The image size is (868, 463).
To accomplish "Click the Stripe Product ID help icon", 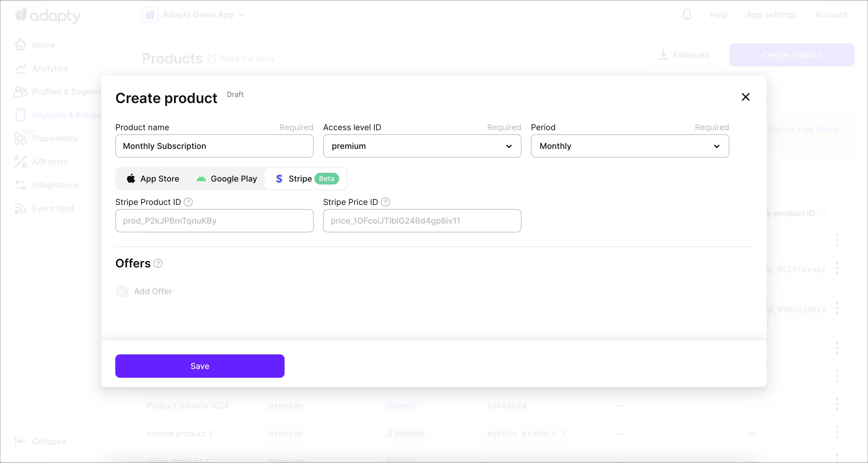I will pyautogui.click(x=188, y=202).
